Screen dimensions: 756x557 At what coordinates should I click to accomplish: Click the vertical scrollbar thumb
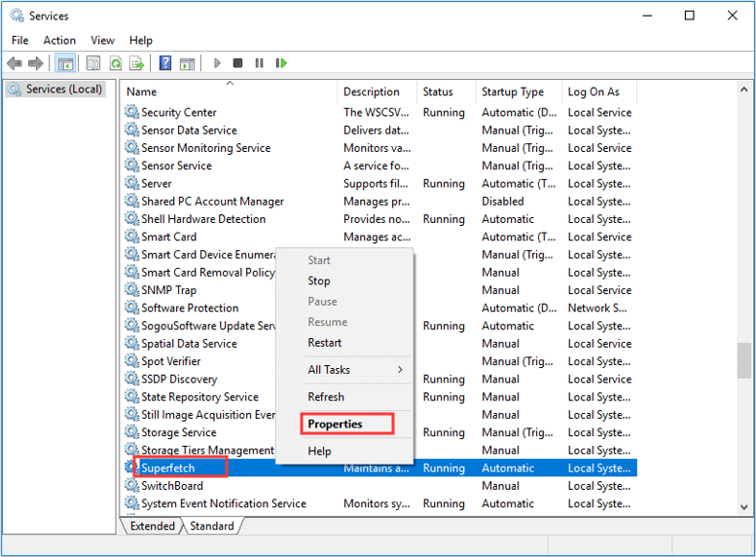744,359
